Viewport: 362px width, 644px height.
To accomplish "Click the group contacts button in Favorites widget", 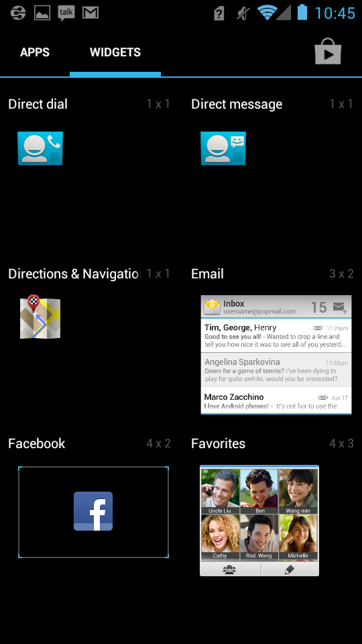I will [x=229, y=570].
